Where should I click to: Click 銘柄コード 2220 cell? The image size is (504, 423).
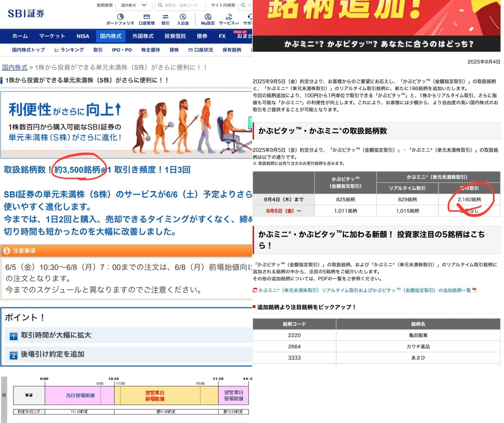[294, 335]
